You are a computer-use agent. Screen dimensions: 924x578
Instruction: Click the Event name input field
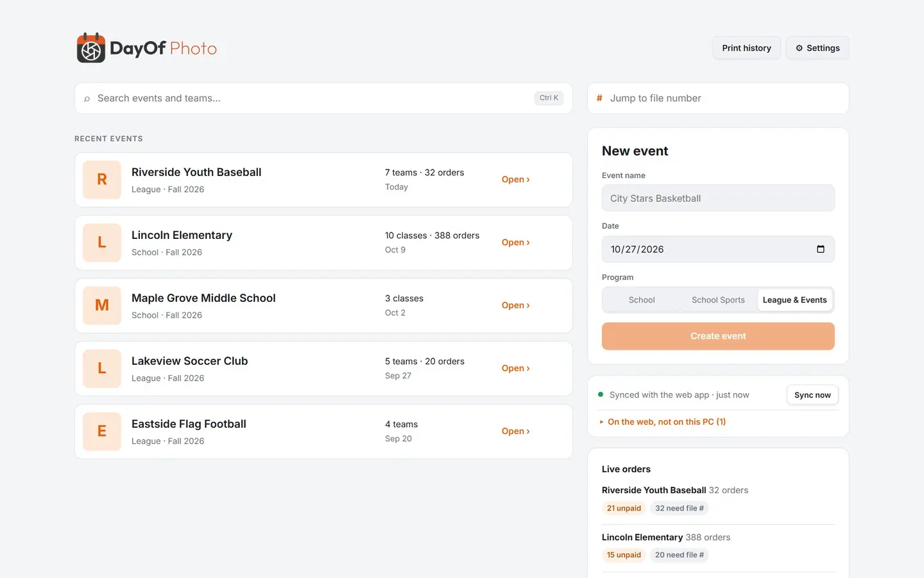coord(718,198)
